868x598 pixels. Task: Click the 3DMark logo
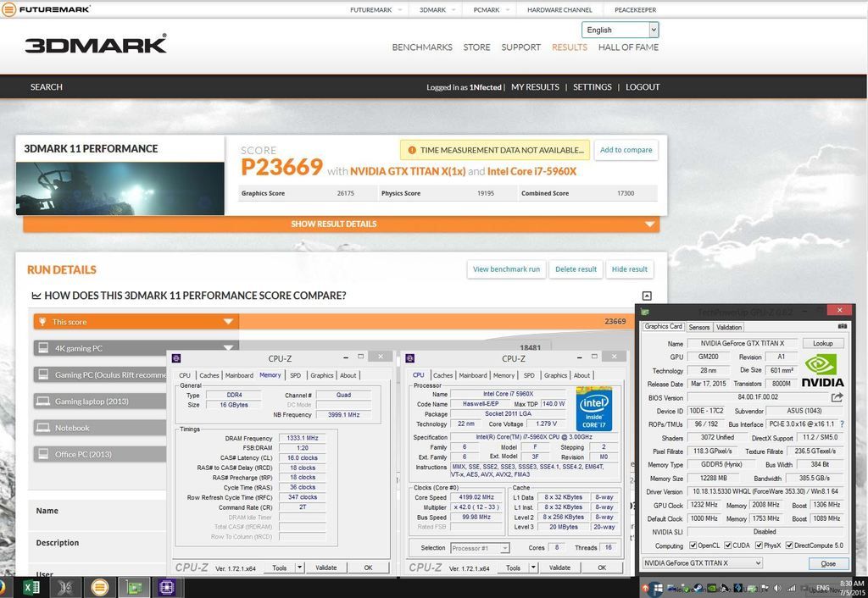(95, 44)
